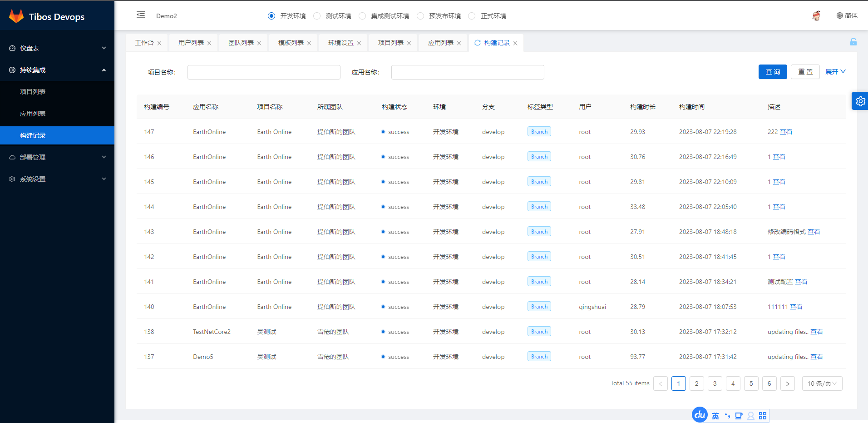Open 查看 link for build 143
Screen dimensions: 868x423
click(x=814, y=232)
